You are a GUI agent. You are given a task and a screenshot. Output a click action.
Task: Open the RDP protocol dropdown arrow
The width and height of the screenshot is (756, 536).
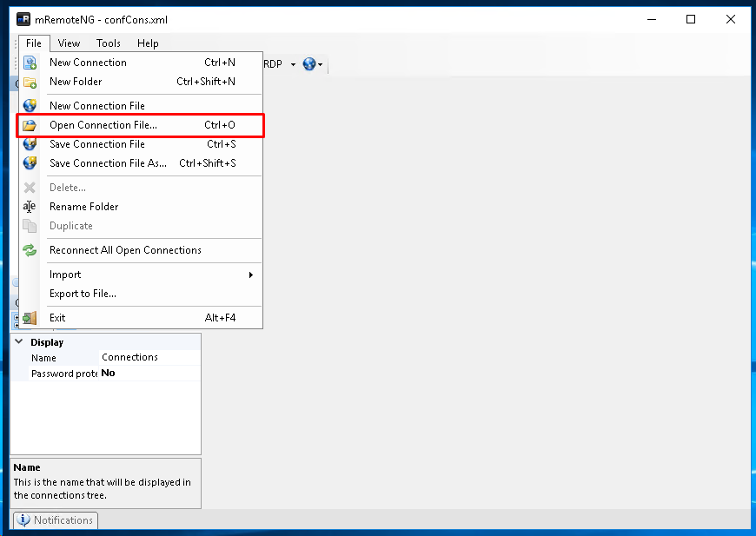pyautogui.click(x=293, y=64)
